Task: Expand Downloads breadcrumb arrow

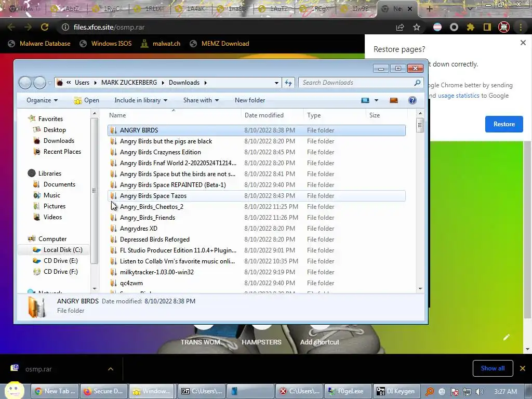Action: pyautogui.click(x=205, y=83)
